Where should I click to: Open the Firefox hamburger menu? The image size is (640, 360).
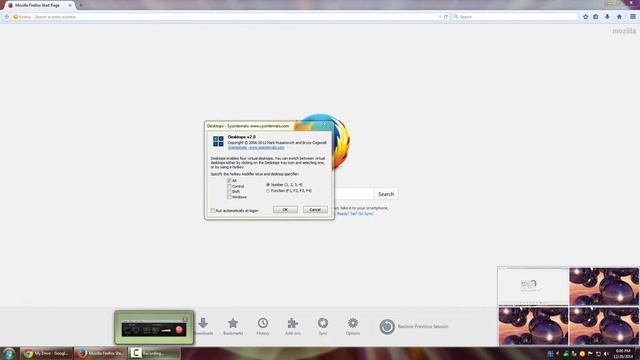tap(633, 17)
